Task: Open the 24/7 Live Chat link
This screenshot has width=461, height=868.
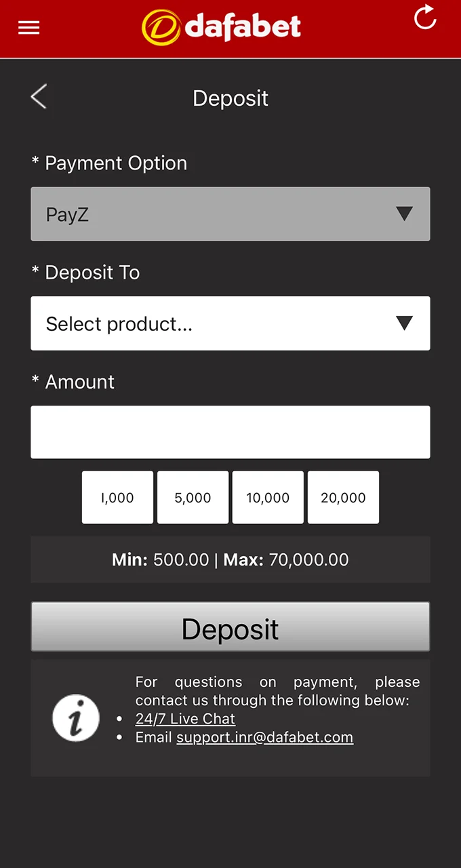Action: tap(185, 719)
